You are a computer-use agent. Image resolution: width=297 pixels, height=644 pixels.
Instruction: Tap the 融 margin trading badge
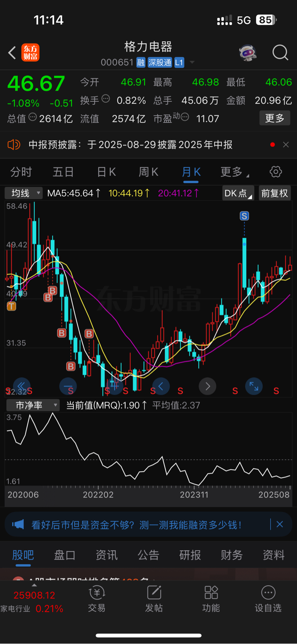click(141, 63)
